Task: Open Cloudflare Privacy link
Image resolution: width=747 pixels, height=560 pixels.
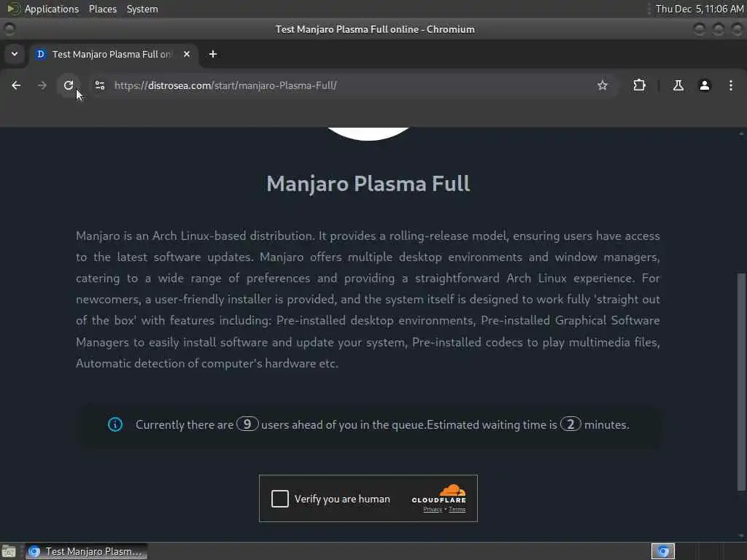Action: pos(433,510)
